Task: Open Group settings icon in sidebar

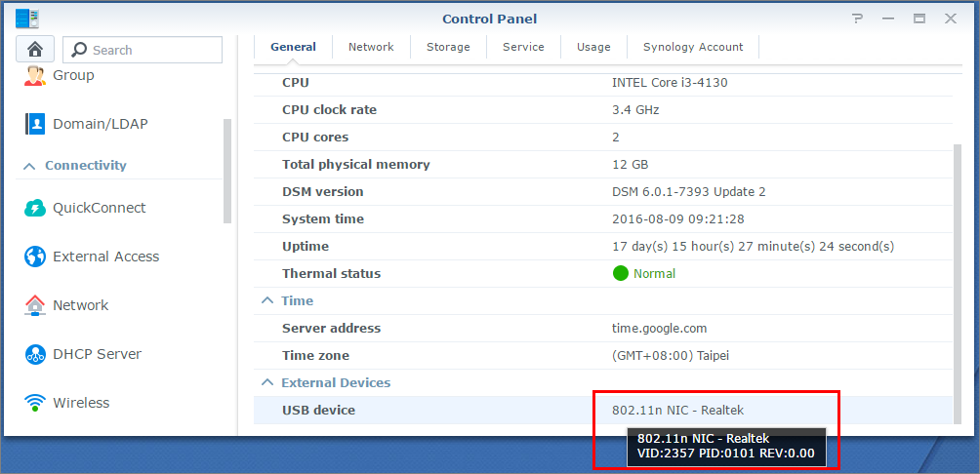Action: [x=35, y=75]
